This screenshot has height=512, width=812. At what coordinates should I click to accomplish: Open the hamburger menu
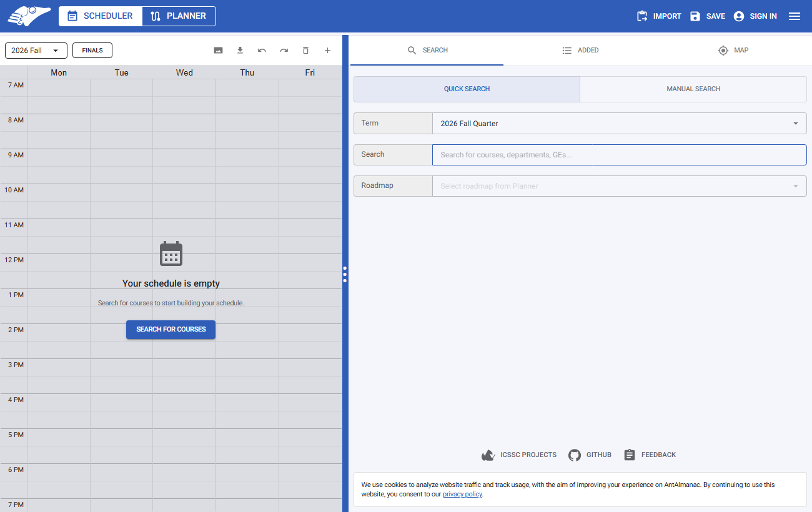(x=795, y=16)
